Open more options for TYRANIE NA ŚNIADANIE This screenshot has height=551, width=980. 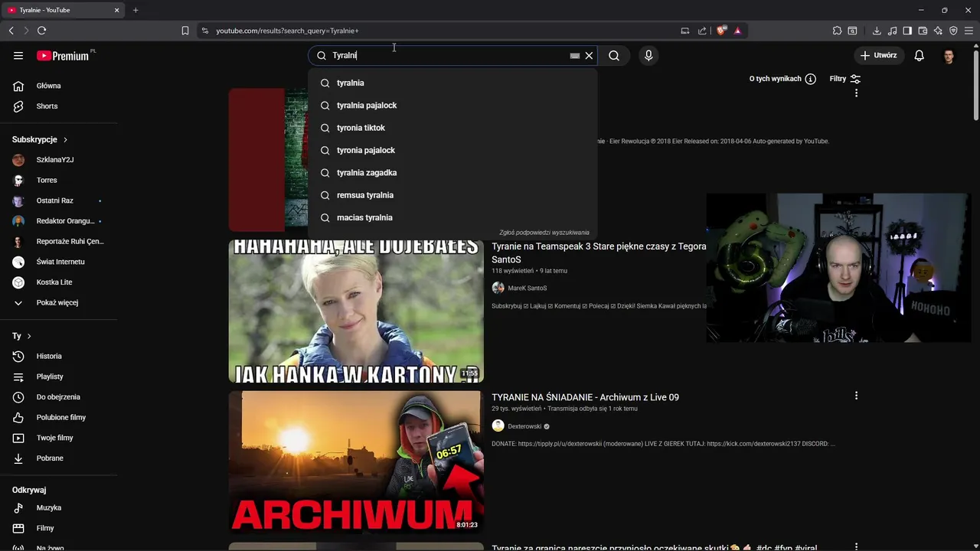(856, 396)
